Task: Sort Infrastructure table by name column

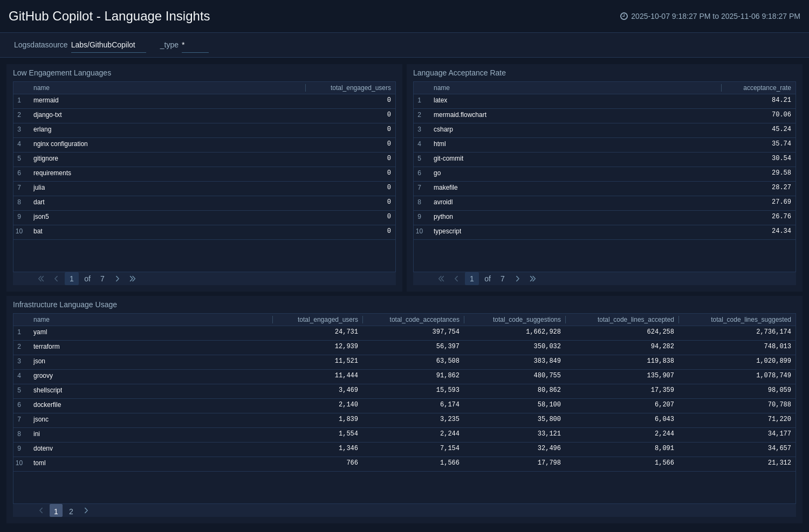Action: pyautogui.click(x=42, y=320)
